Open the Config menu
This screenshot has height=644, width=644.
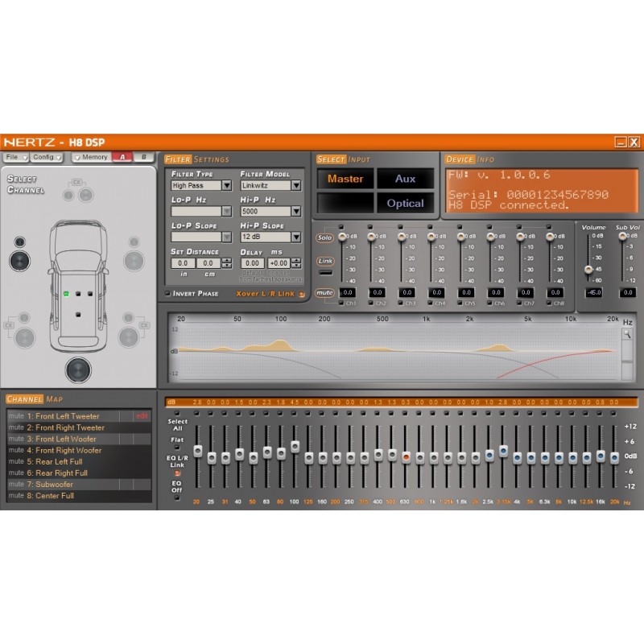(x=47, y=157)
